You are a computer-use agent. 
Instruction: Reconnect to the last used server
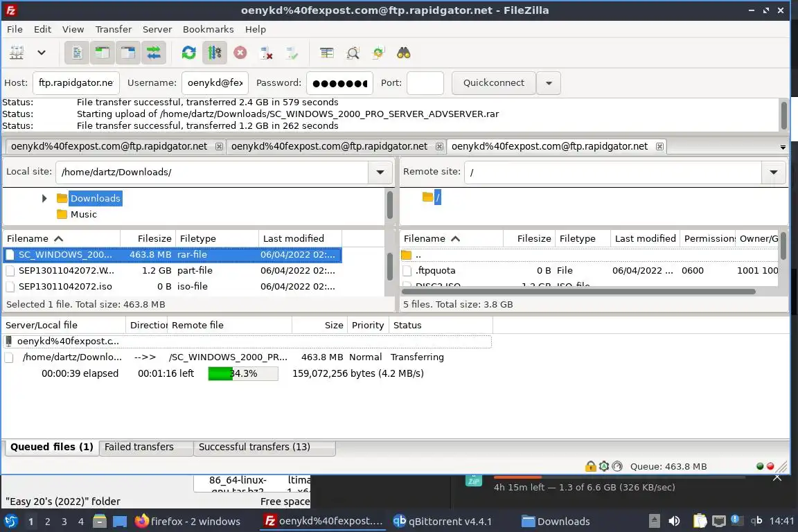(292, 53)
